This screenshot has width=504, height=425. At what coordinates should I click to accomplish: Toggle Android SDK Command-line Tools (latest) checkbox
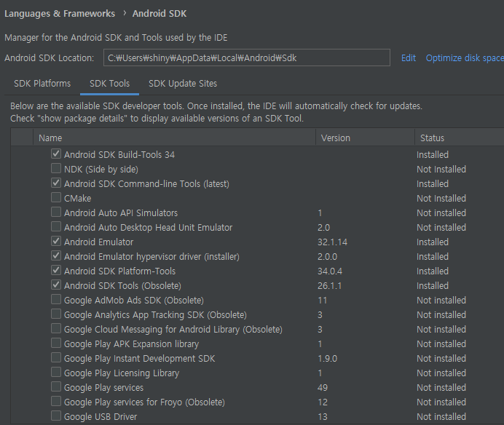[56, 183]
